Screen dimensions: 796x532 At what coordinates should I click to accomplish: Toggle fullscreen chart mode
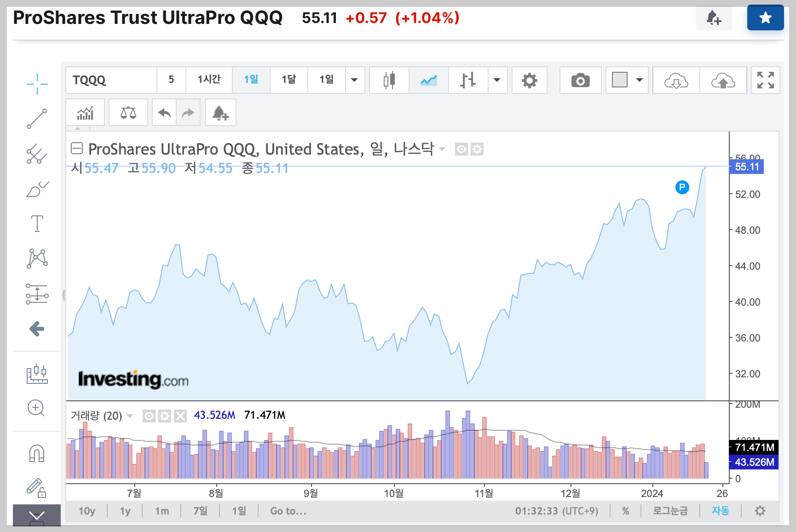766,80
